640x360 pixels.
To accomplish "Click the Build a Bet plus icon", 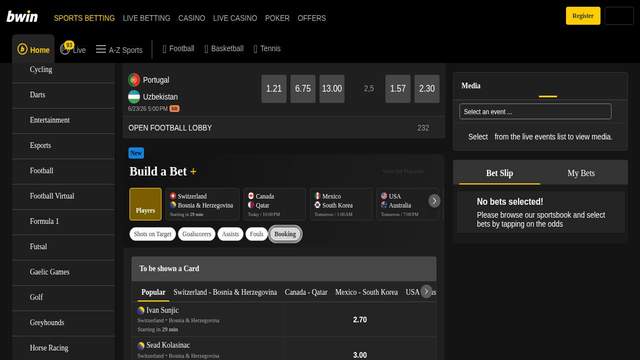I will tap(193, 172).
